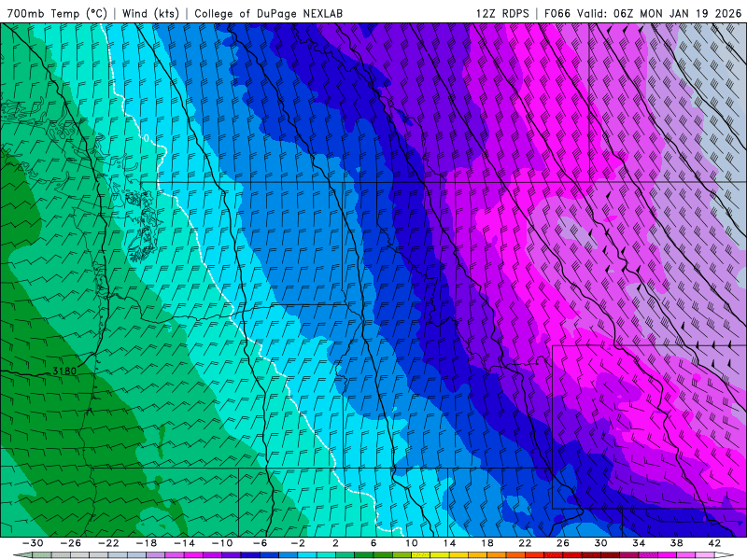Viewport: 747px width, 560px height.
Task: Click the "-6" color scale label
Action: coord(261,543)
